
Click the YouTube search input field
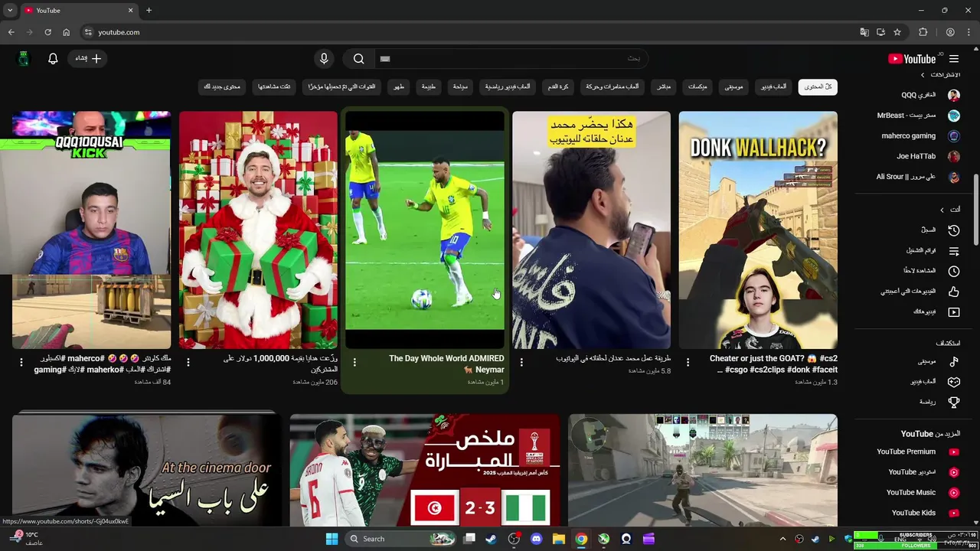point(511,58)
